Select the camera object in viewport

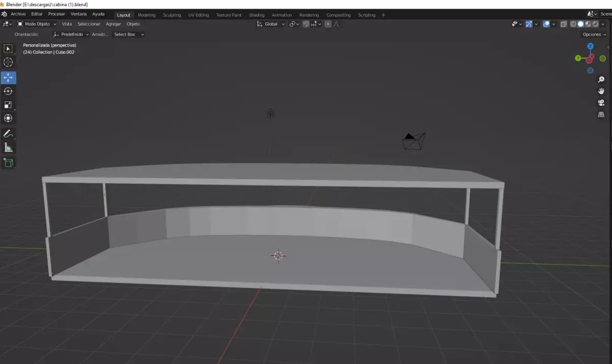click(x=414, y=141)
